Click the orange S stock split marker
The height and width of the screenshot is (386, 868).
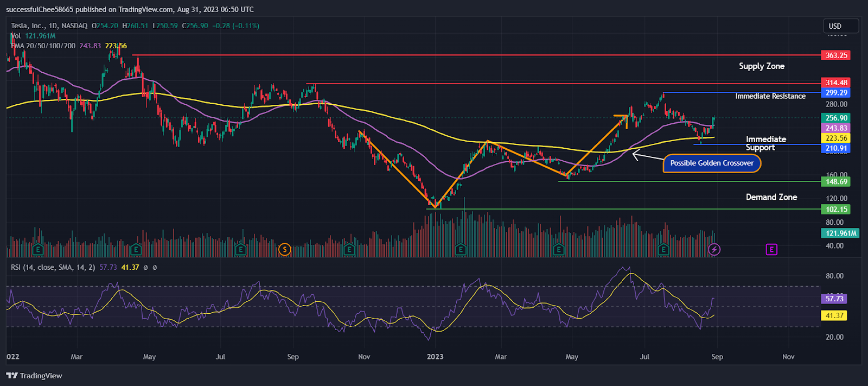pos(284,250)
